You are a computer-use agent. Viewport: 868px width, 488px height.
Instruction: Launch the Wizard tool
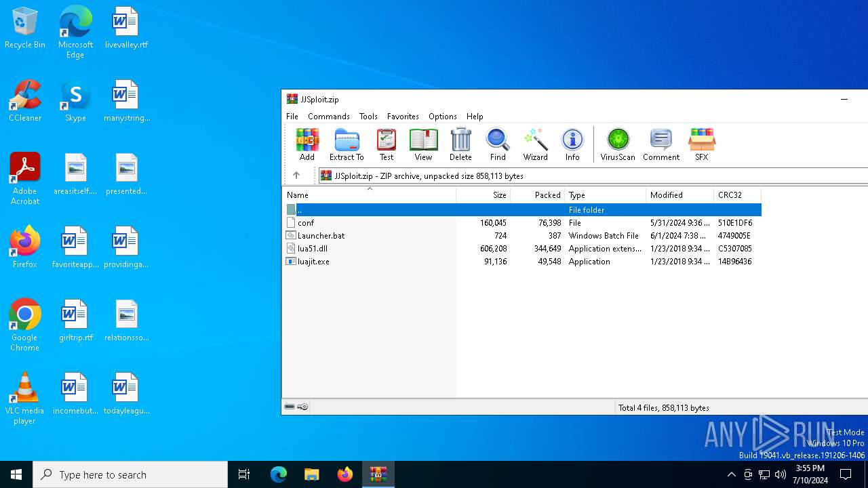[x=535, y=145]
